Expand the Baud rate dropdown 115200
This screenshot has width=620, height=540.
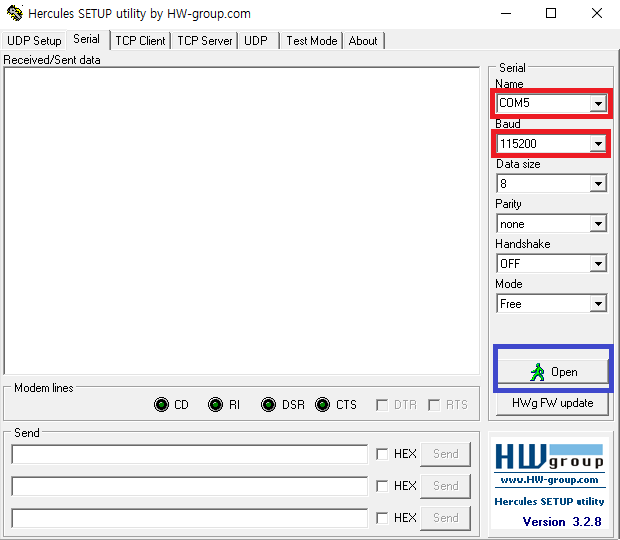click(x=598, y=143)
